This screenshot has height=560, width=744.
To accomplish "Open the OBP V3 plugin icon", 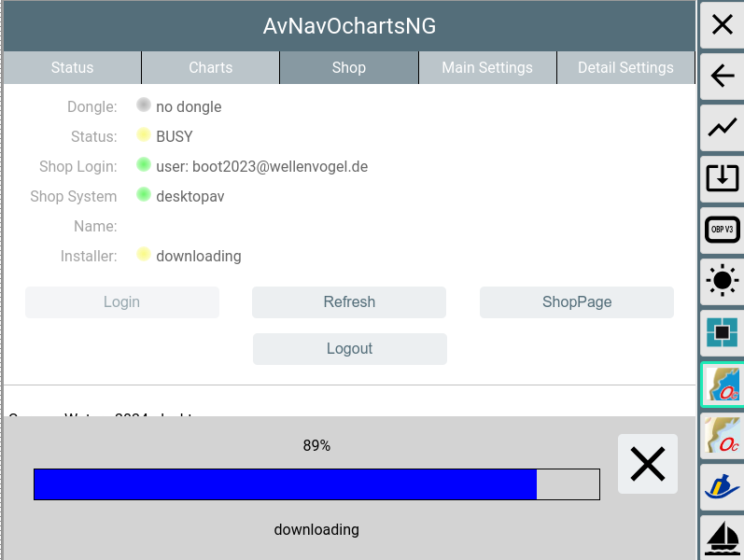I will [723, 229].
